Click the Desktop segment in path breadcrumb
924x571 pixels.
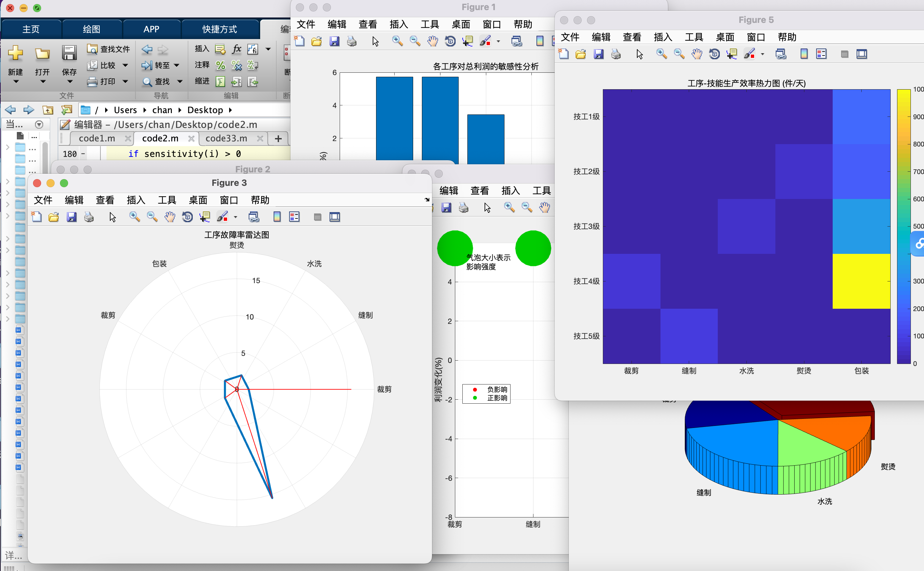pyautogui.click(x=205, y=110)
